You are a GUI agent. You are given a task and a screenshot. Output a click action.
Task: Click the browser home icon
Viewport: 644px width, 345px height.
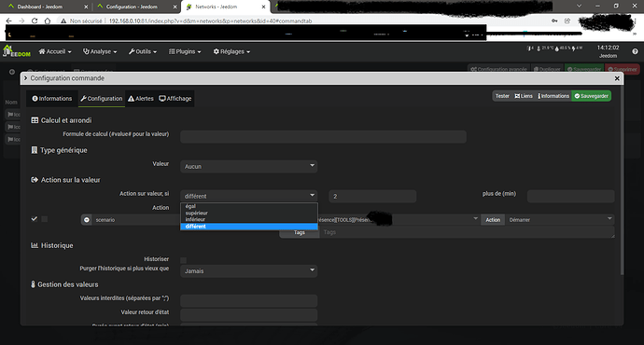[x=48, y=21]
